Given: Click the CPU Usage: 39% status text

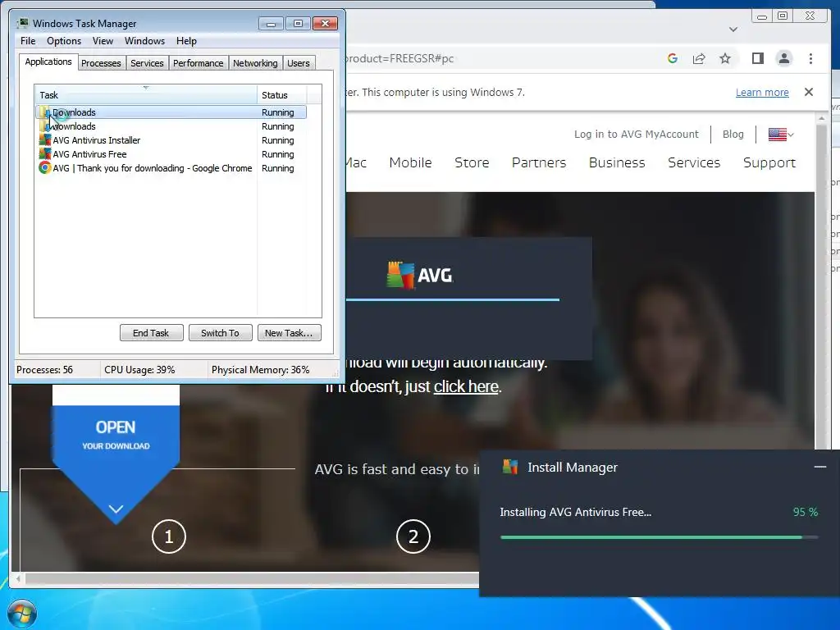Looking at the screenshot, I should click(139, 370).
